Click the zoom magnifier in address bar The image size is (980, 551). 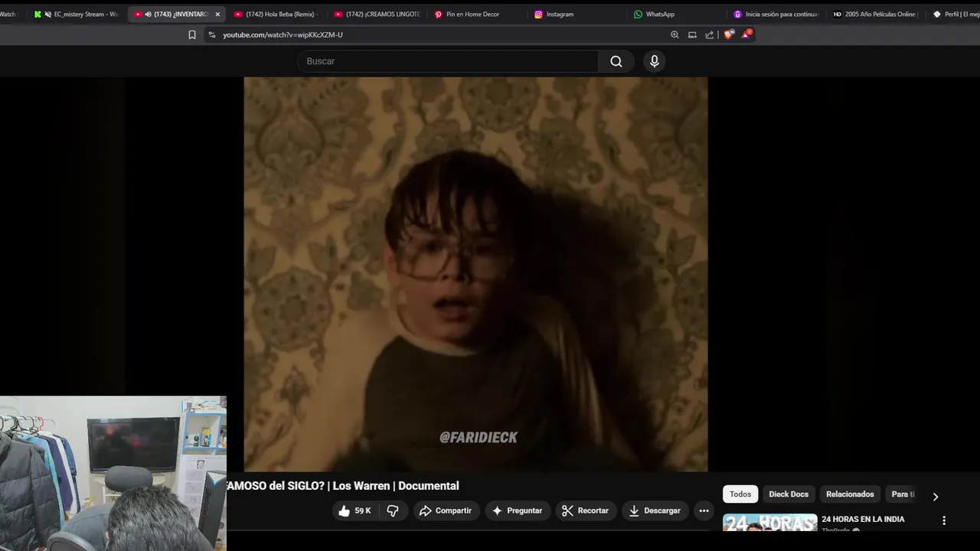coord(675,34)
